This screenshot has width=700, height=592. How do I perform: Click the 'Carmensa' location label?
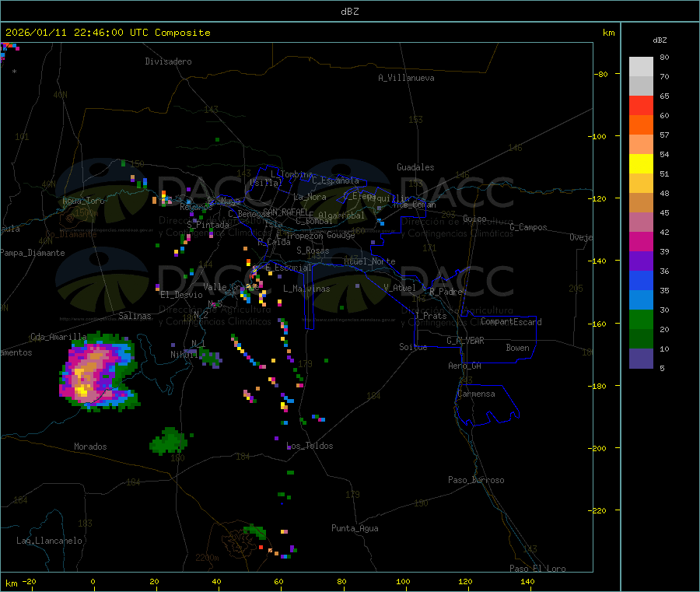pyautogui.click(x=476, y=394)
